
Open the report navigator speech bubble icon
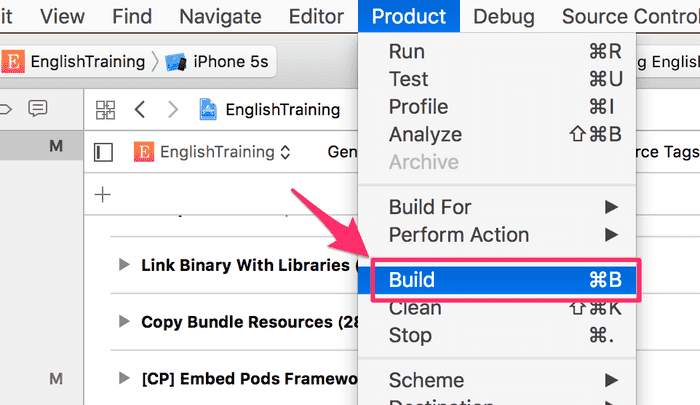(x=38, y=108)
